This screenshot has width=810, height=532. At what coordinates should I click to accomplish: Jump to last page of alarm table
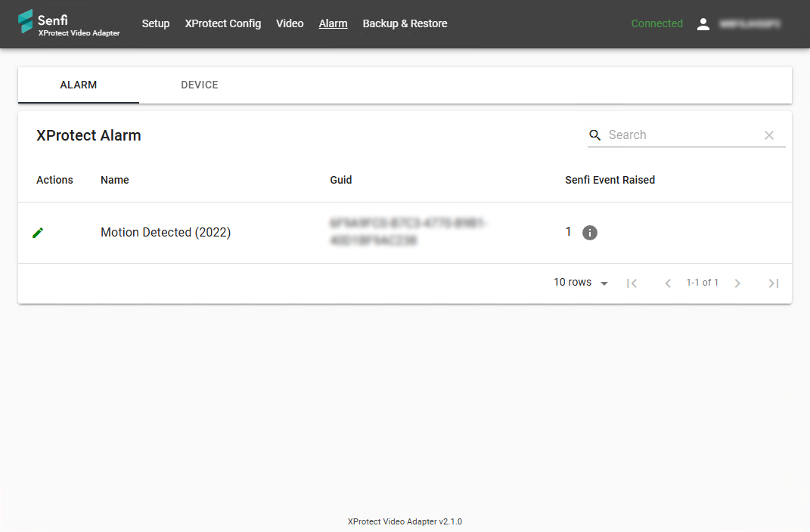coord(773,283)
